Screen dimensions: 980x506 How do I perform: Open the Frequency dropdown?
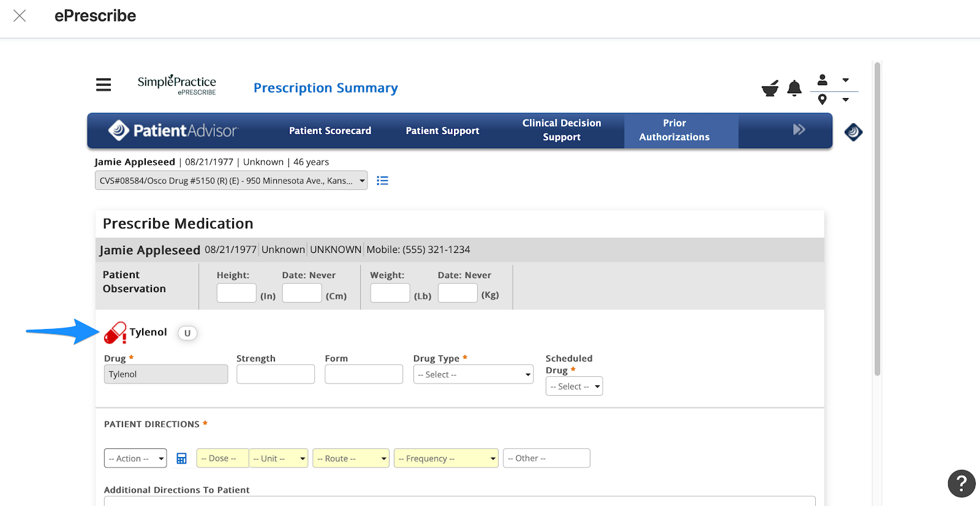447,458
